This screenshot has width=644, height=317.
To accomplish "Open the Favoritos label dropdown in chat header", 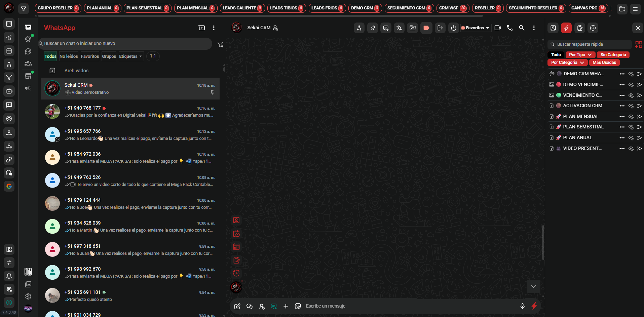I will (475, 28).
